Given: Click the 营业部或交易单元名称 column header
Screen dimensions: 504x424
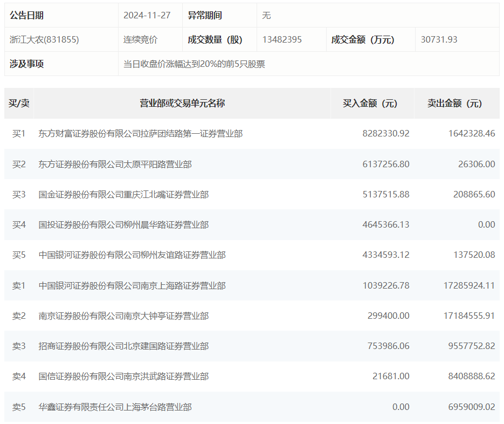Looking at the screenshot, I should click(182, 103).
